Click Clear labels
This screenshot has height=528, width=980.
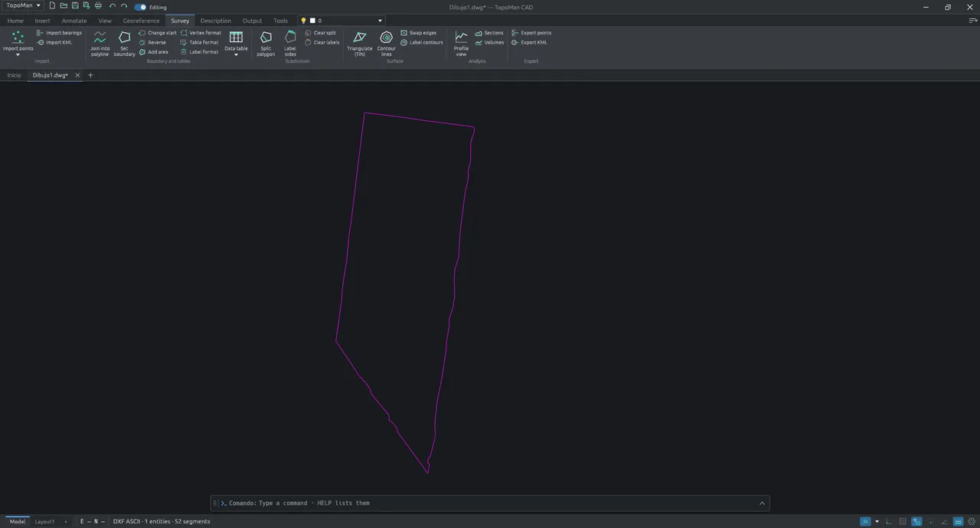[x=322, y=42]
